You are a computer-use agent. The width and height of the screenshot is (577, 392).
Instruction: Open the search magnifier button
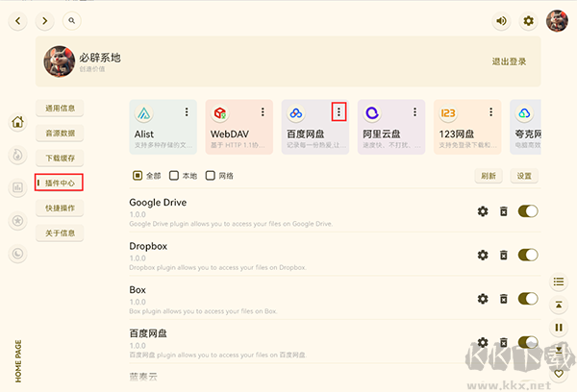pos(72,21)
